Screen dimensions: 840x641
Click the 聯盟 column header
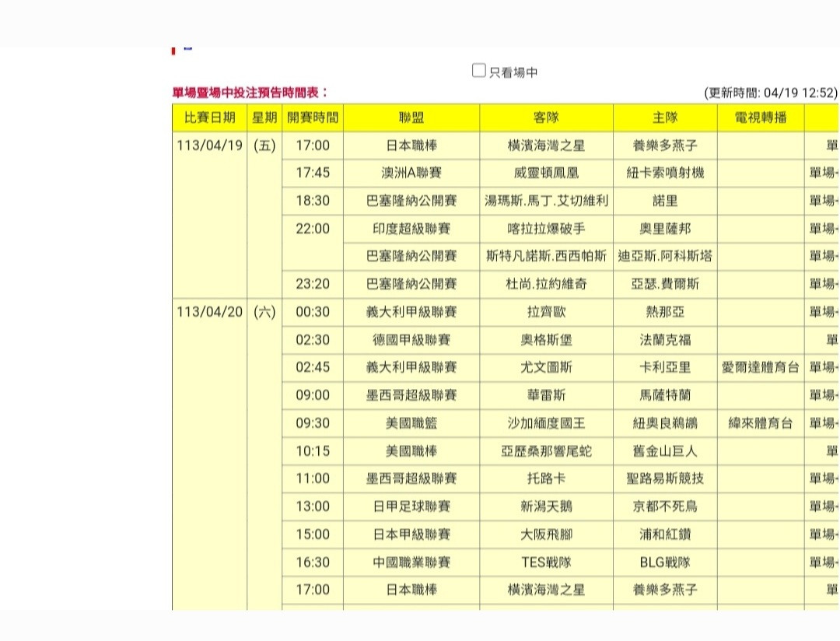(x=411, y=118)
